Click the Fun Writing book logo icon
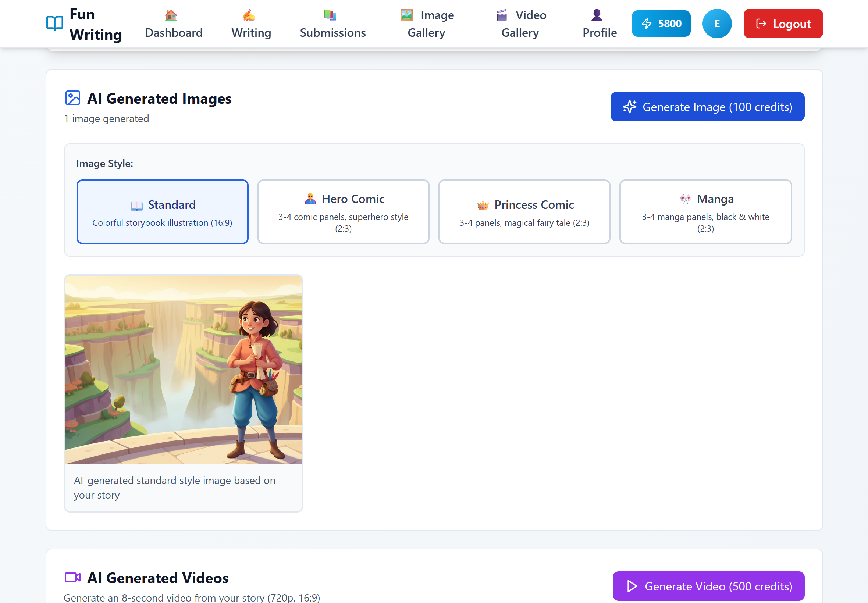This screenshot has width=868, height=603. click(x=54, y=24)
